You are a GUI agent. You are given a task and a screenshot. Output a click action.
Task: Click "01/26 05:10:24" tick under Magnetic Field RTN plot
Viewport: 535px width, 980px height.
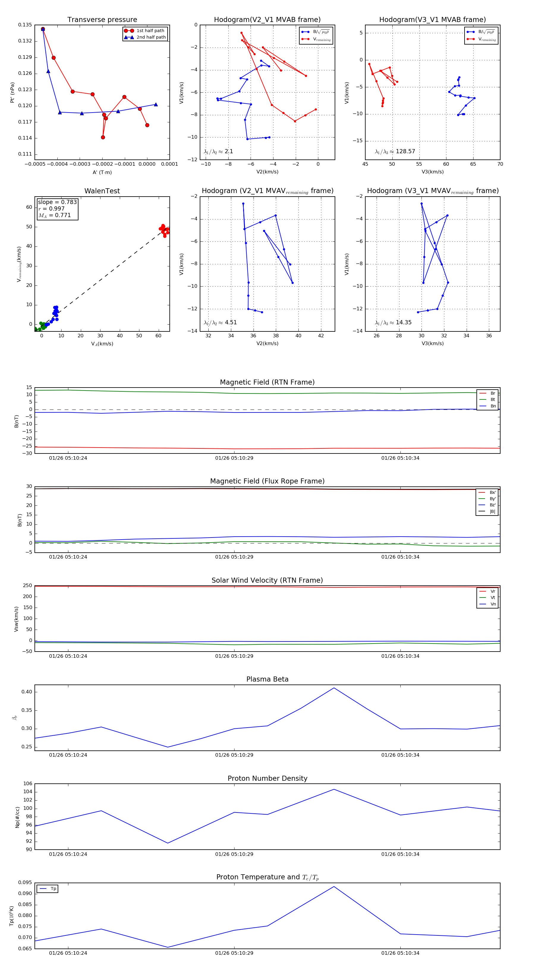[x=68, y=458]
